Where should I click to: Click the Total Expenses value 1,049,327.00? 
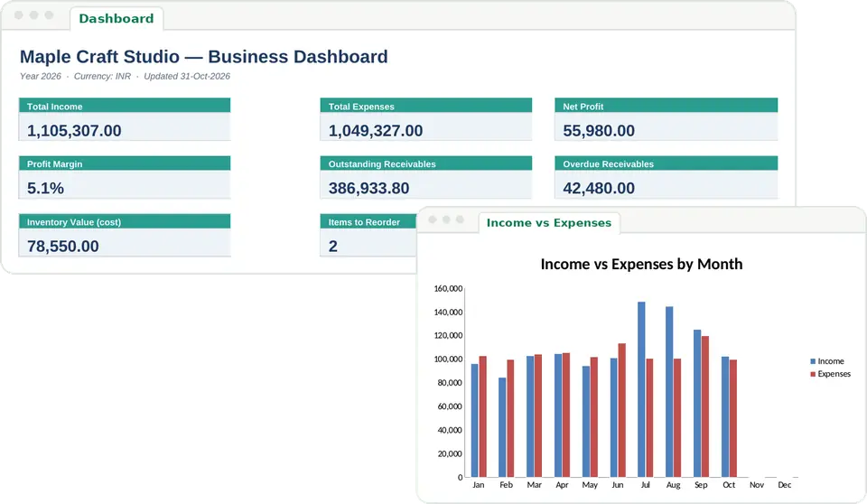pos(376,131)
